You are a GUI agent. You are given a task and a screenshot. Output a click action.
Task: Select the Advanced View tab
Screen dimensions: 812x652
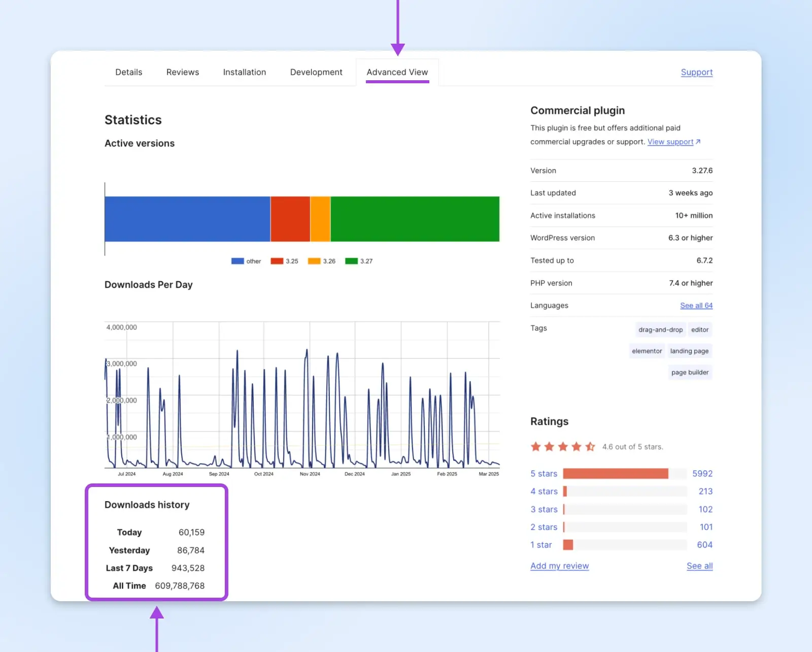point(397,72)
